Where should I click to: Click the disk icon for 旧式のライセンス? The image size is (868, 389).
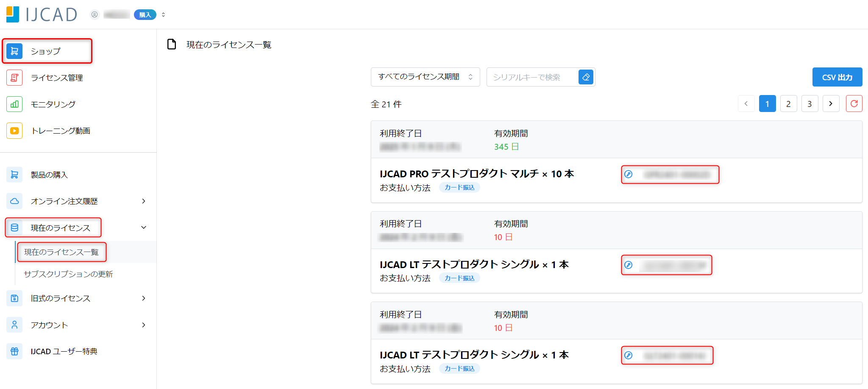(14, 298)
